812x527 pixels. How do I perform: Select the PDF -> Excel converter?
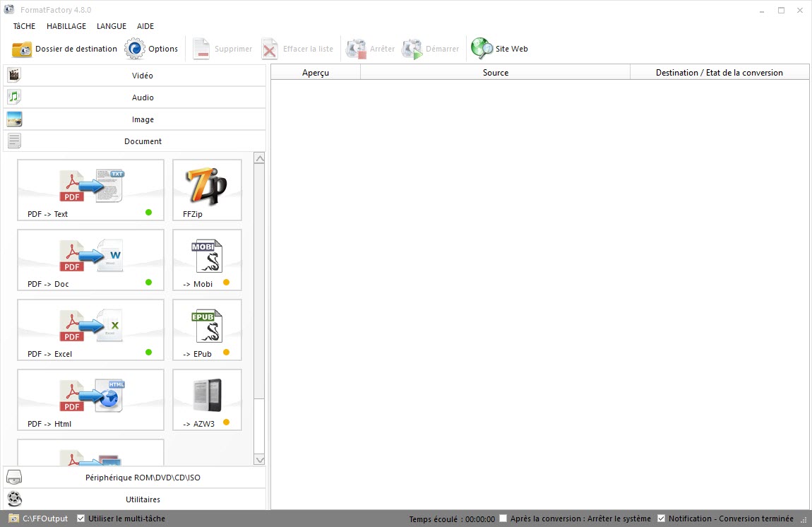(x=90, y=330)
